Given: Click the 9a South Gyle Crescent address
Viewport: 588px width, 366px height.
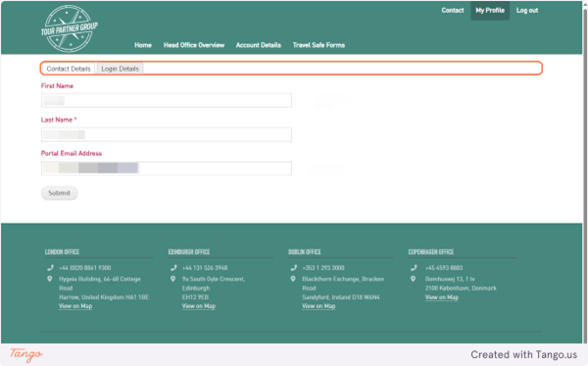Looking at the screenshot, I should click(x=214, y=288).
